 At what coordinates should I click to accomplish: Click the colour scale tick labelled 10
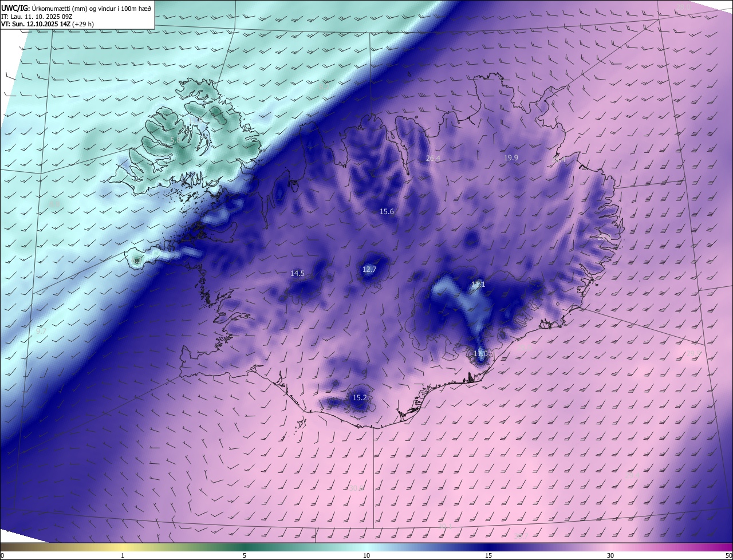(366, 555)
